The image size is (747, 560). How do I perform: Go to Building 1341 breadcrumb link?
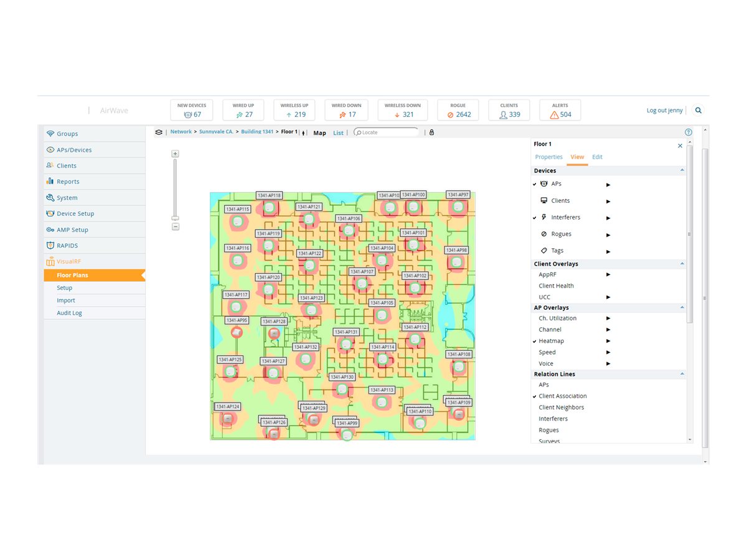click(257, 132)
